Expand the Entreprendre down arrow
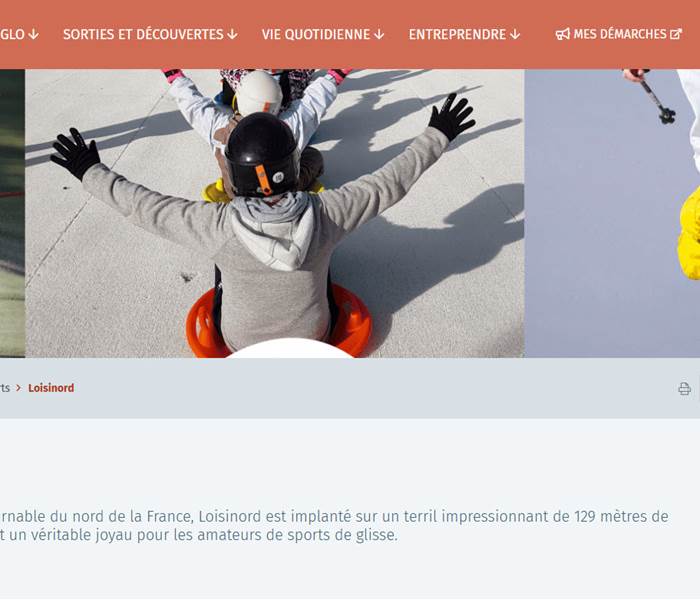 [x=515, y=34]
